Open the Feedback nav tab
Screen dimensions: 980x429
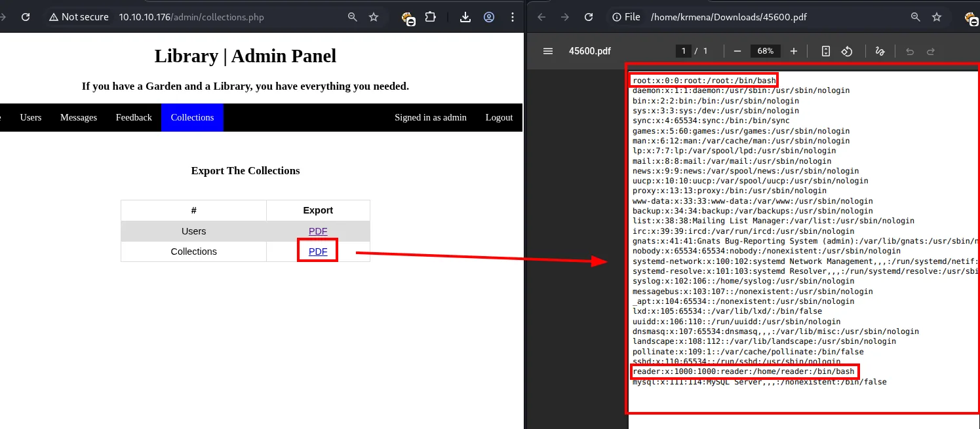pos(134,117)
